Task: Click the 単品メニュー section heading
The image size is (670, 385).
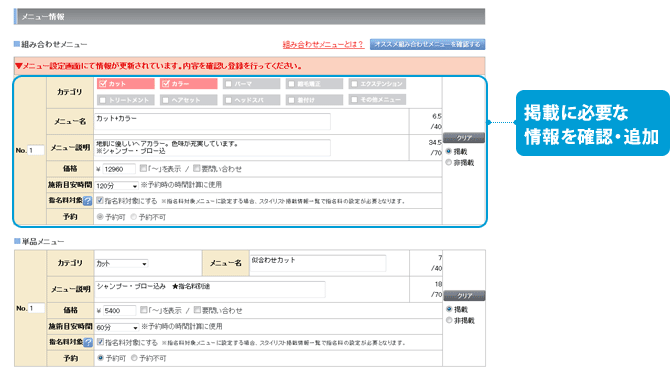Action: point(43,242)
